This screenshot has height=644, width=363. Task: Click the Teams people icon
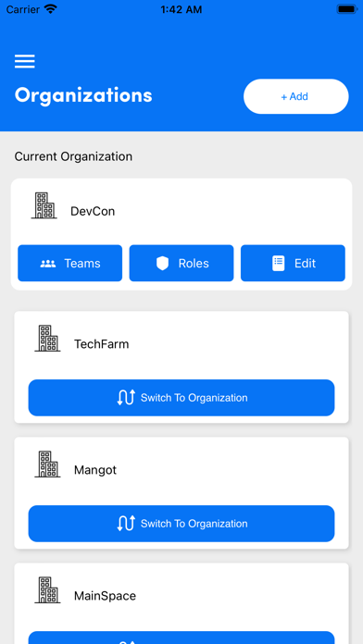(x=47, y=264)
